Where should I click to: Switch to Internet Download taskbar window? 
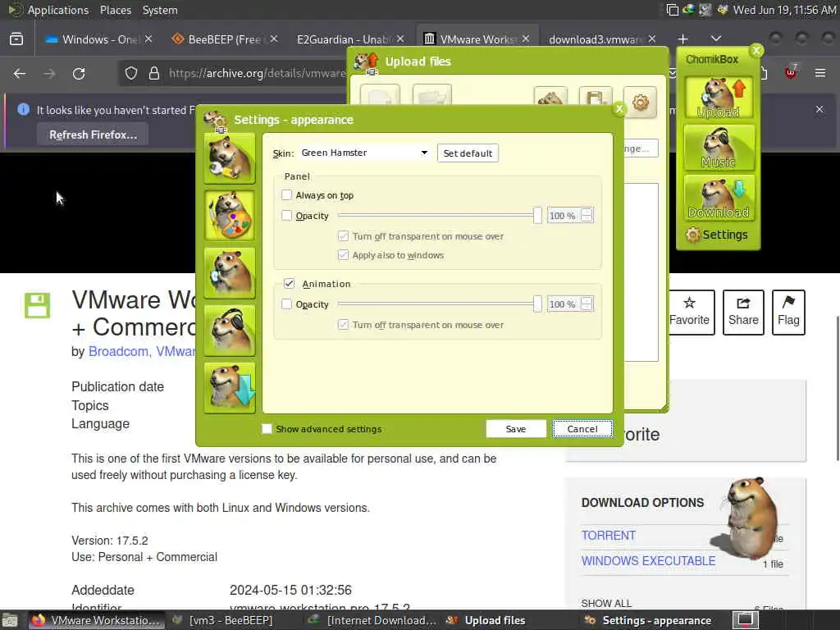(373, 620)
